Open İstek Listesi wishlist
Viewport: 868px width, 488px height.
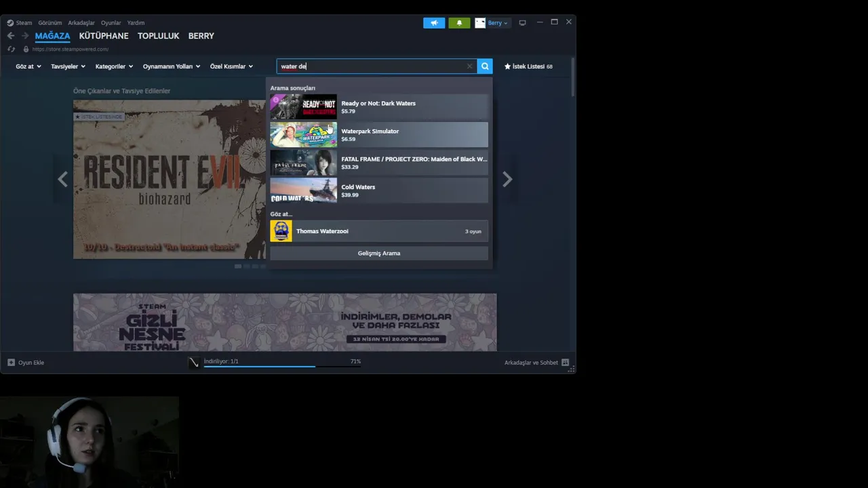click(x=528, y=66)
